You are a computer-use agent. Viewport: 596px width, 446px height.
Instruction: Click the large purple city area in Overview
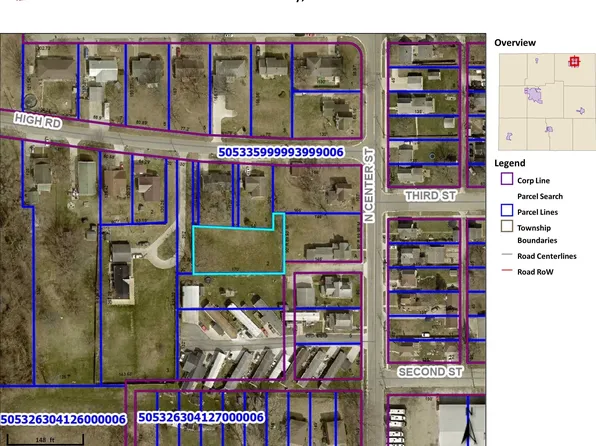point(534,95)
